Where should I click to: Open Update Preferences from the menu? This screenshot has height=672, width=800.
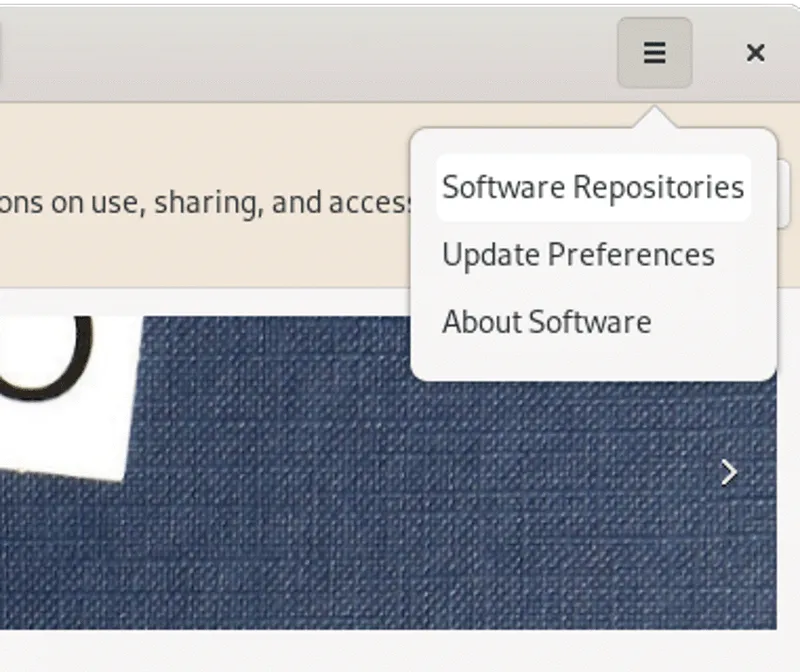(x=593, y=255)
